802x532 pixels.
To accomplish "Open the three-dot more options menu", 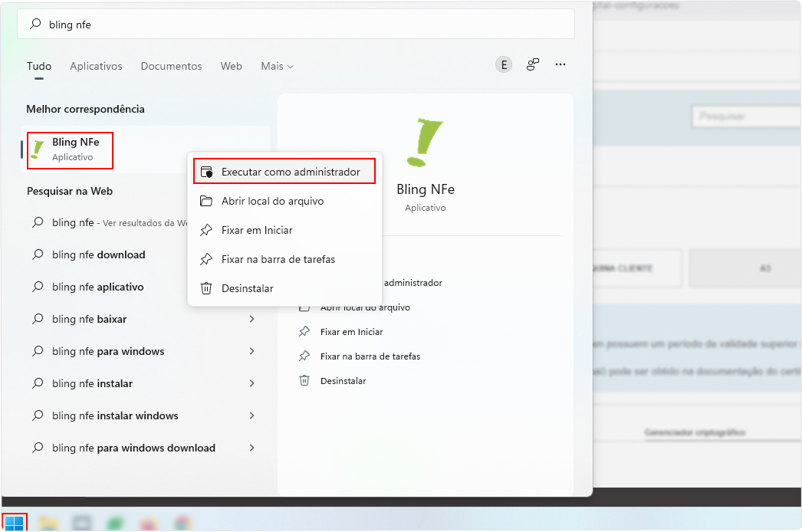I will click(560, 64).
